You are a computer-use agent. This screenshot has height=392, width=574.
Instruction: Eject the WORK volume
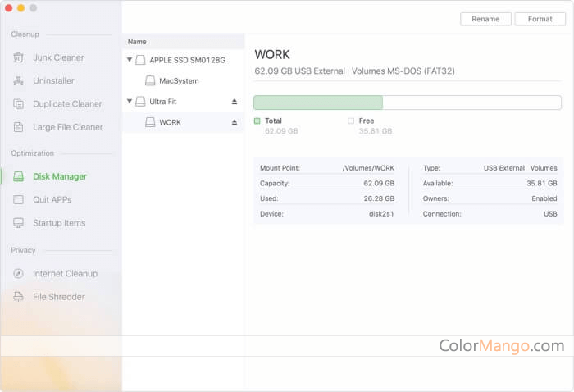point(235,122)
